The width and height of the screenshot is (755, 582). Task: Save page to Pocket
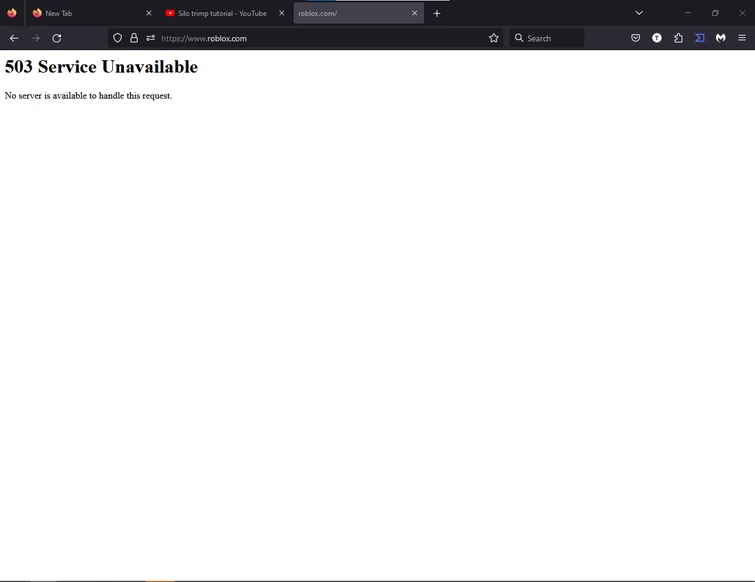(x=636, y=38)
